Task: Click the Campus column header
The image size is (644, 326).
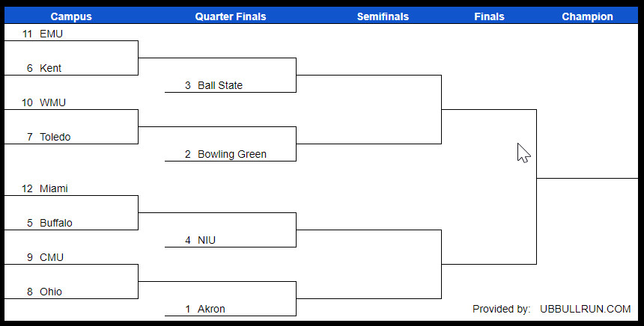Action: 71,16
